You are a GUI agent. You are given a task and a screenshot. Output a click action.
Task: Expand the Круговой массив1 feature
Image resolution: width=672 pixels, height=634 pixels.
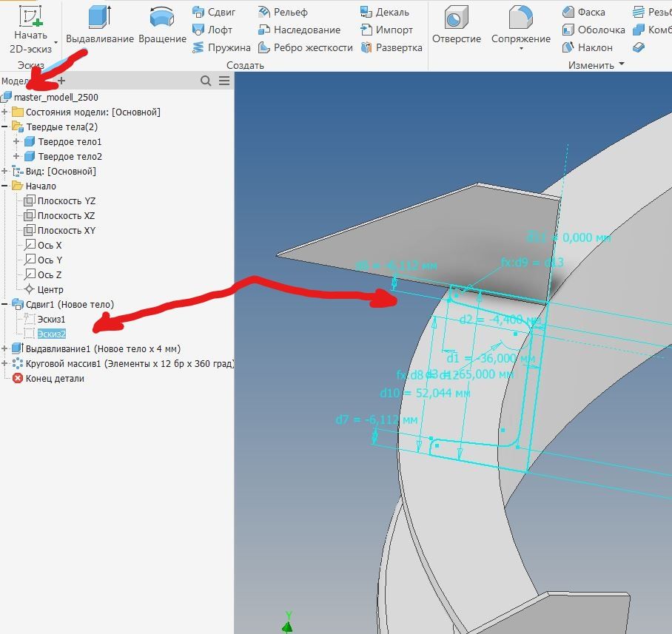tap(4, 363)
